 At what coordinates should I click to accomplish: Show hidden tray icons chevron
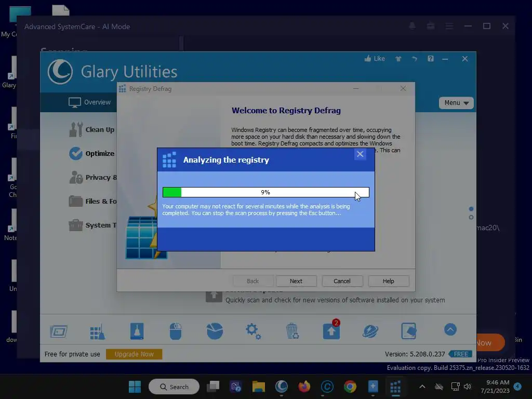422,387
